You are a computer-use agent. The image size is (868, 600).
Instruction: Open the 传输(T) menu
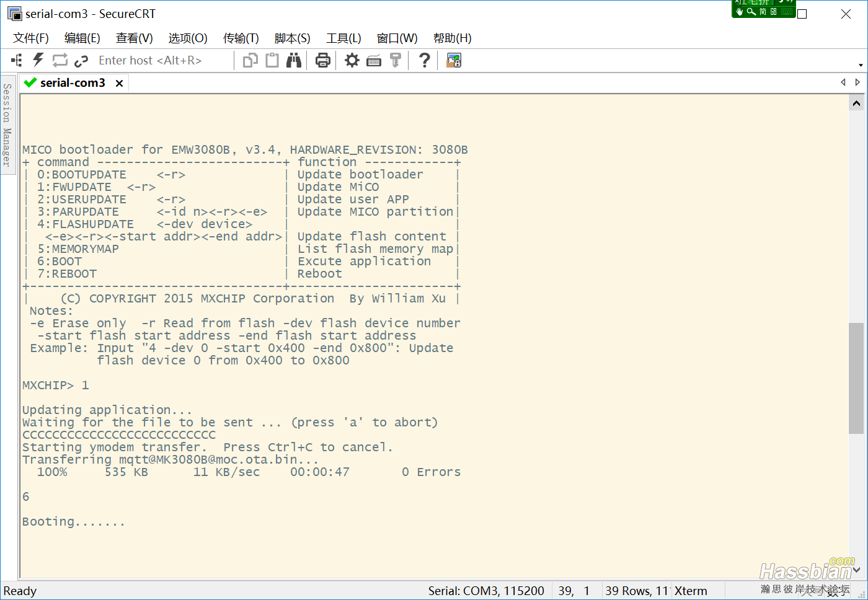tap(241, 38)
